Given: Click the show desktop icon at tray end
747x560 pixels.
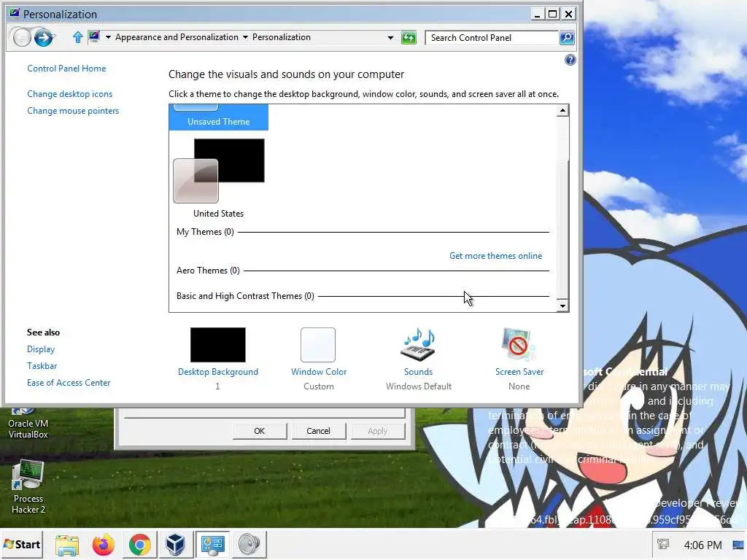Looking at the screenshot, I should pyautogui.click(x=739, y=544).
